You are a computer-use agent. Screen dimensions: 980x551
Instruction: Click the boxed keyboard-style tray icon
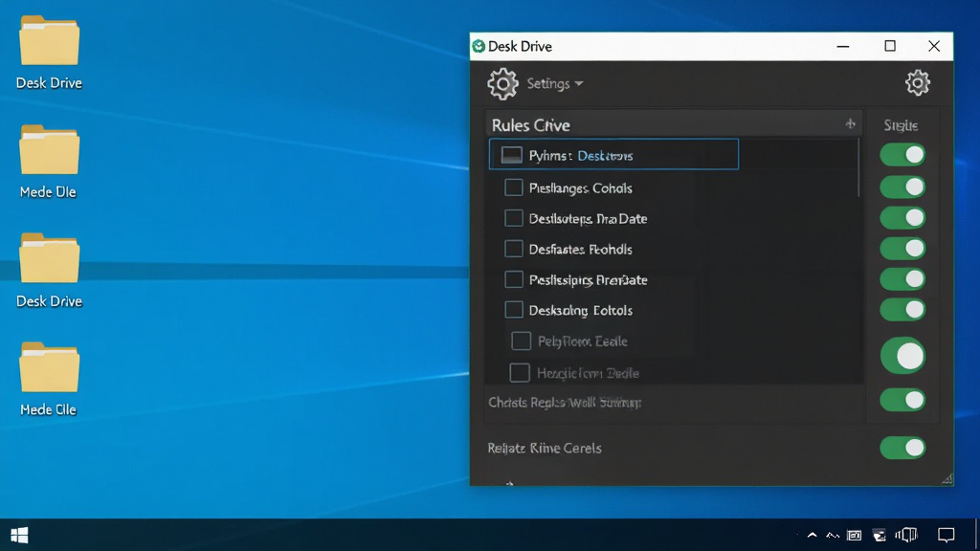tap(854, 536)
